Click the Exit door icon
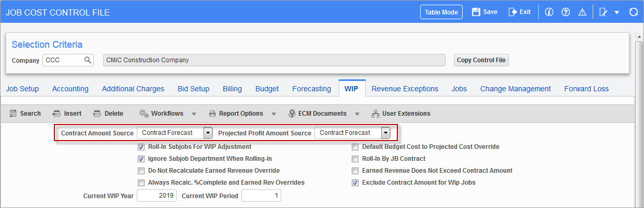644x208 pixels. 512,12
